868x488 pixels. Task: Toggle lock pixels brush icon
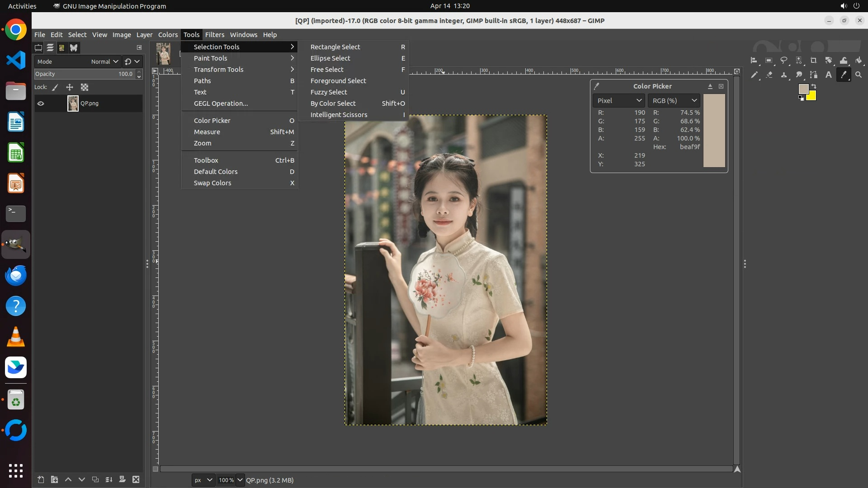point(55,87)
